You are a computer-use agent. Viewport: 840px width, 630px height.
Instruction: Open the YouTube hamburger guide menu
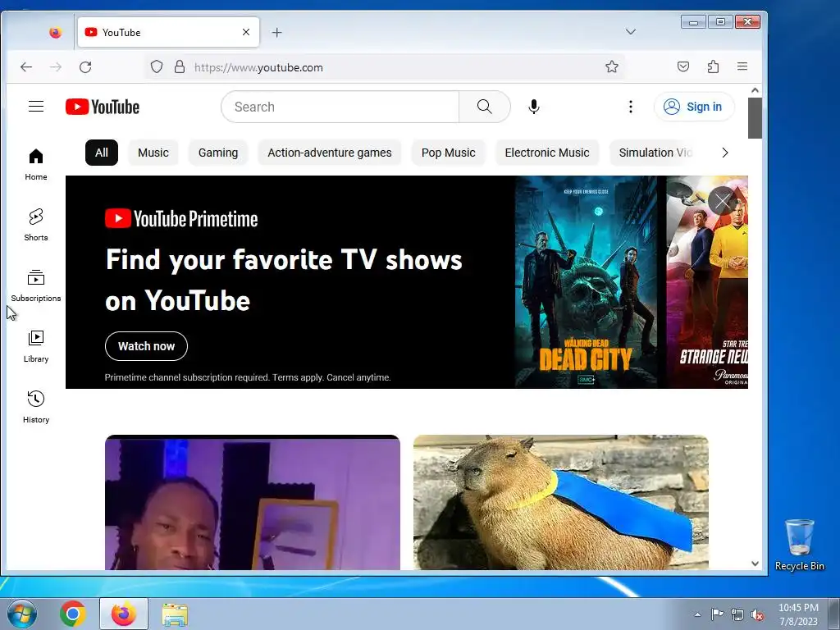pyautogui.click(x=36, y=107)
